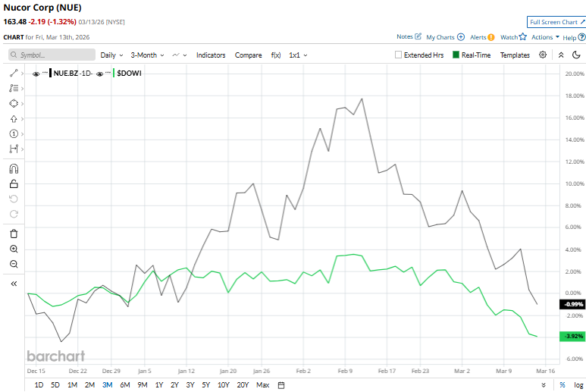Click the My Charts link
Screen dimensions: 586x392
click(440, 37)
